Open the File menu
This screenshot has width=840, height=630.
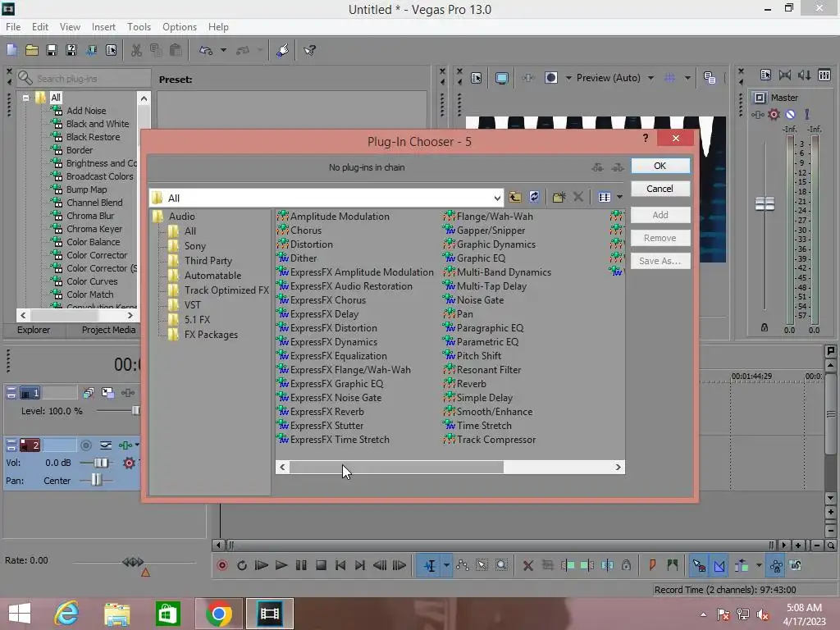[13, 27]
